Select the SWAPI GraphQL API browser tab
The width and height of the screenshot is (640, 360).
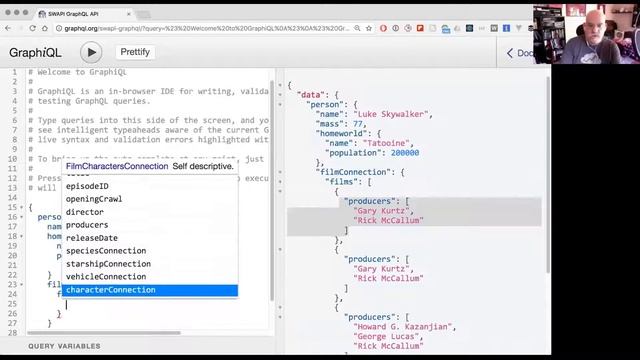click(x=85, y=14)
